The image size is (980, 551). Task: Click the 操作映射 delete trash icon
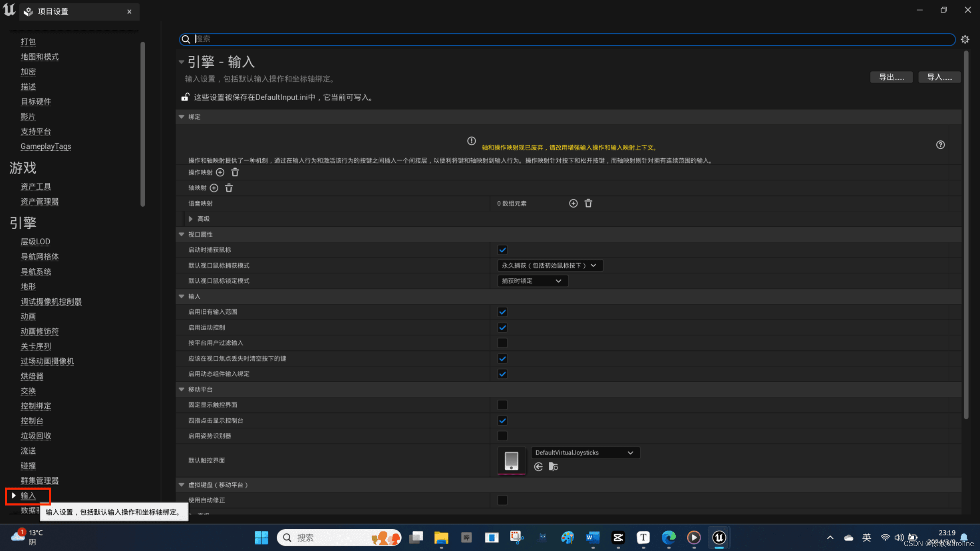235,171
